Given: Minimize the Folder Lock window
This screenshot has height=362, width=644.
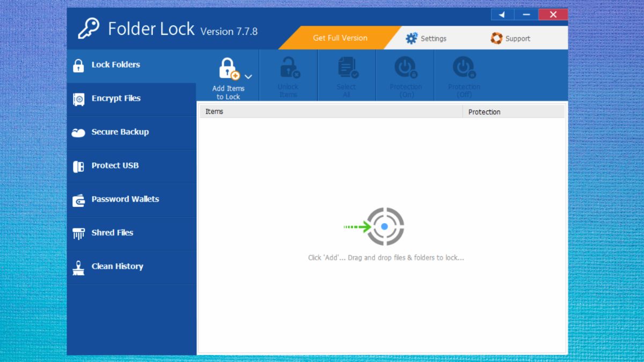Looking at the screenshot, I should click(526, 14).
